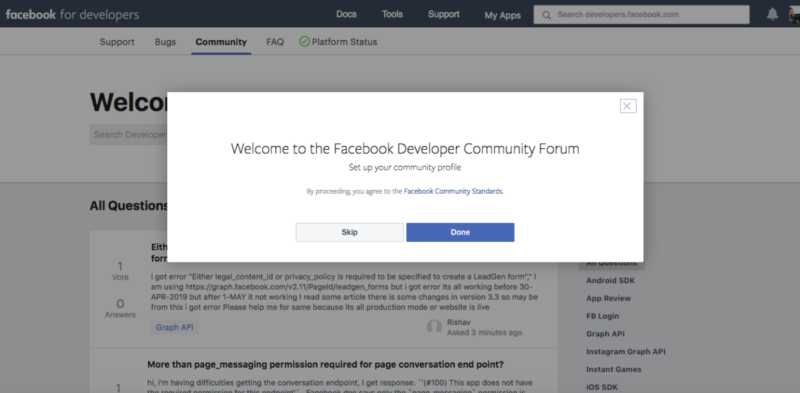Screen dimensions: 800x393
Task: Click 'Set up your community profile' text
Action: (405, 167)
